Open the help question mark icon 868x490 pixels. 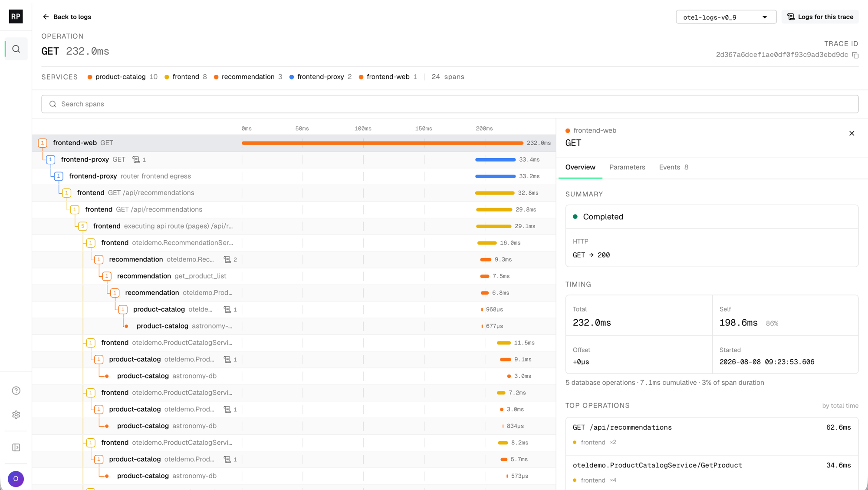pos(16,391)
